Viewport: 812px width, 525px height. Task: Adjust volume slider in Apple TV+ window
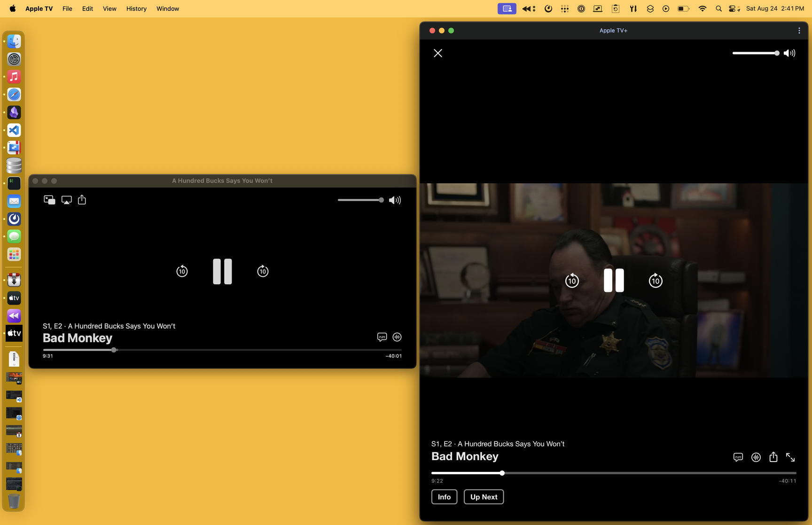(756, 53)
